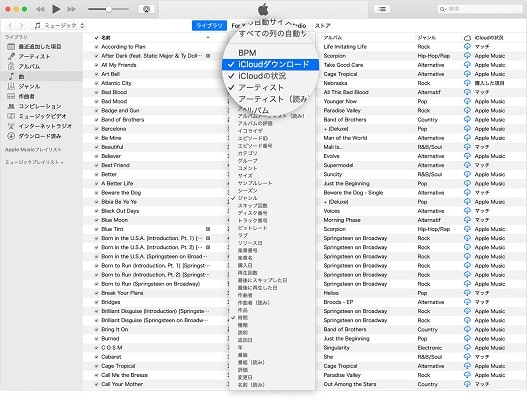Go forward with the right chevron

22,26
